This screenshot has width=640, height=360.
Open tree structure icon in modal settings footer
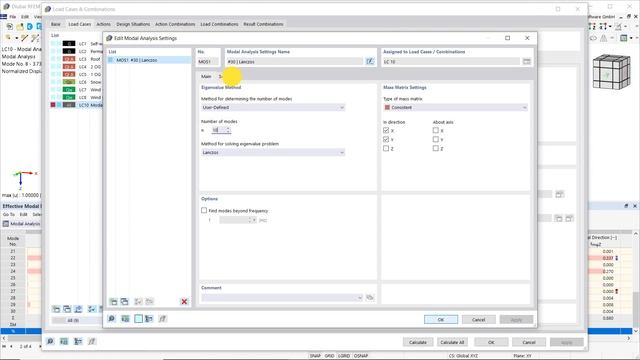(x=149, y=318)
